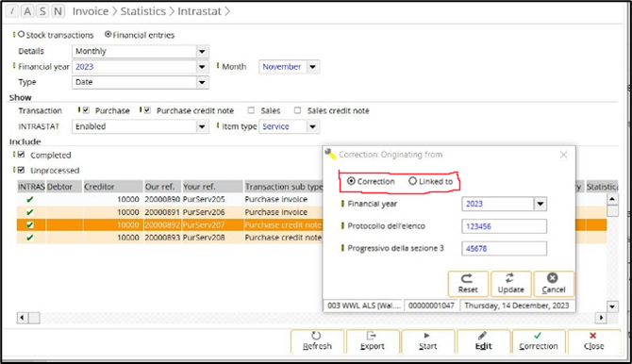
Task: Click the Export button icon
Action: 372,341
